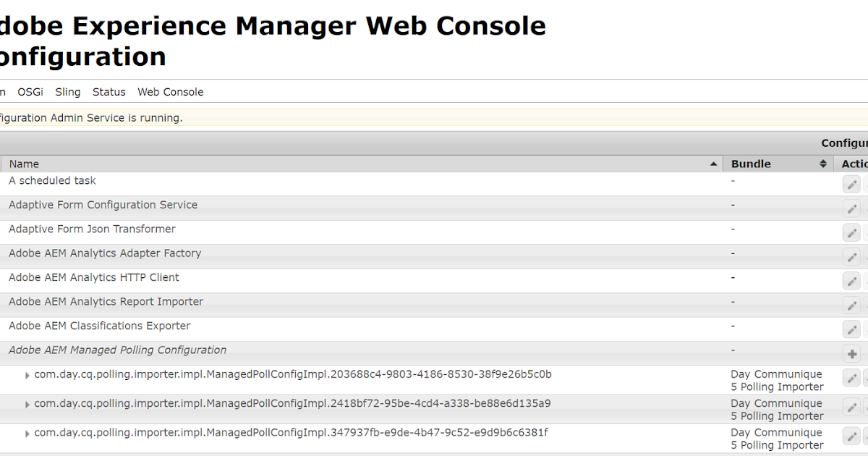Edit Adobe AEM Analytics HTTP Client
This screenshot has height=456, width=868.
click(x=851, y=281)
